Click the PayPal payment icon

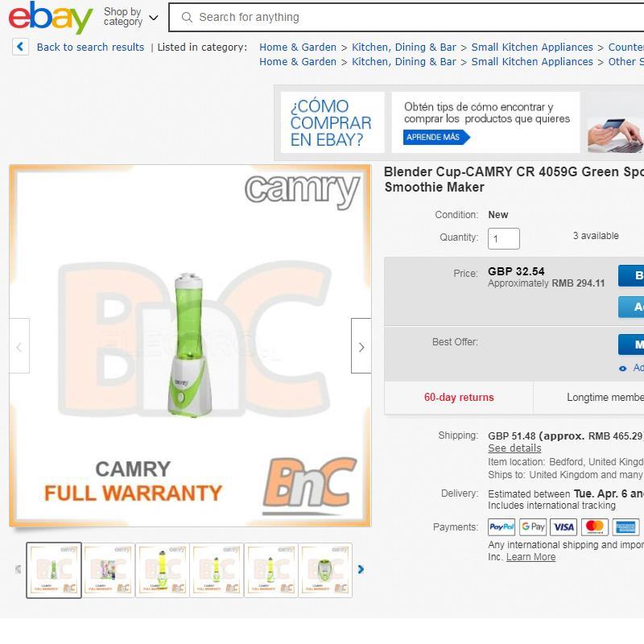click(502, 527)
